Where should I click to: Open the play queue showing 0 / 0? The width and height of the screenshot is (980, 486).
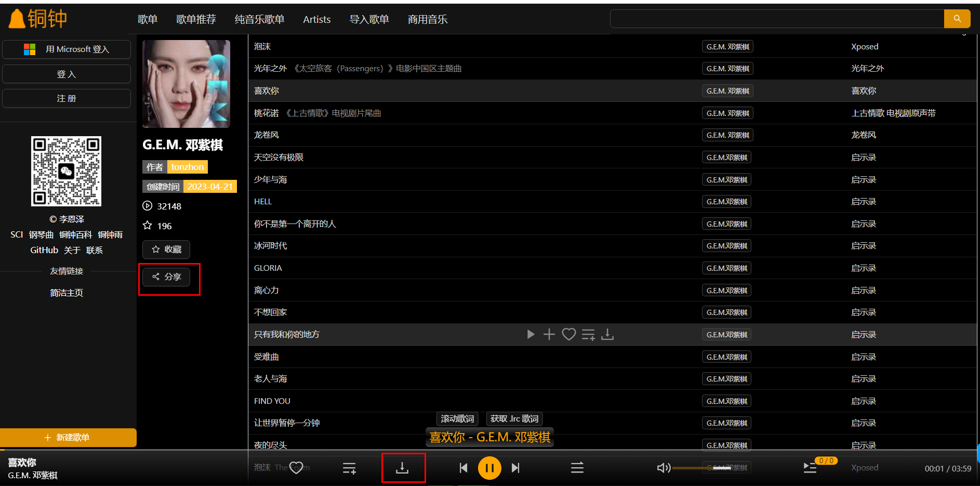[x=810, y=467]
